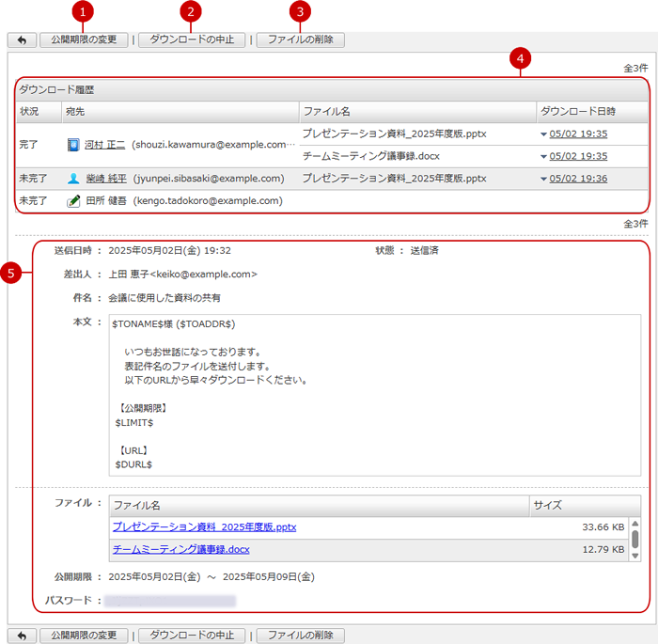Image resolution: width=658 pixels, height=644 pixels.
Task: Click ダウンロード履歴 section title
Action: 56,90
